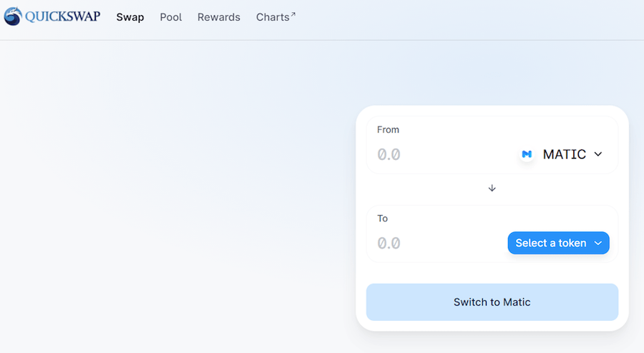This screenshot has width=644, height=353.
Task: Click the empty header bar right of Charts
Action: [x=465, y=17]
